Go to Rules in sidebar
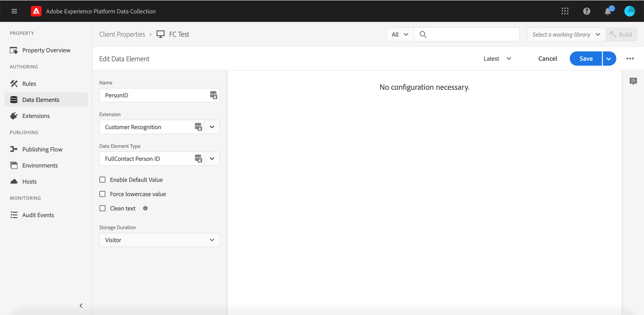 [x=29, y=84]
